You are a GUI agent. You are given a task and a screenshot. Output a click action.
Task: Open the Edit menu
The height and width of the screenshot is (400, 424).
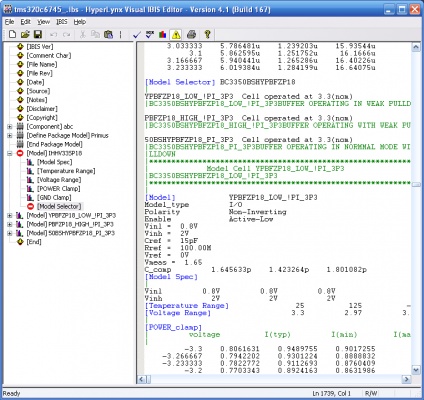(25, 22)
